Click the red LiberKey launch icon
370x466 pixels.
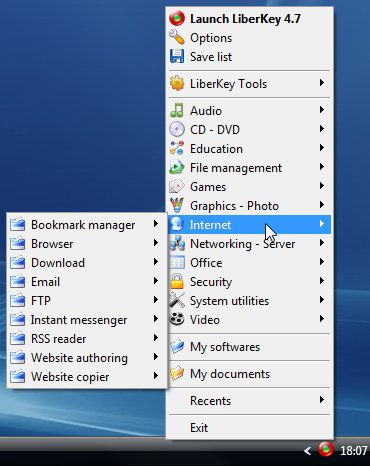pos(177,19)
